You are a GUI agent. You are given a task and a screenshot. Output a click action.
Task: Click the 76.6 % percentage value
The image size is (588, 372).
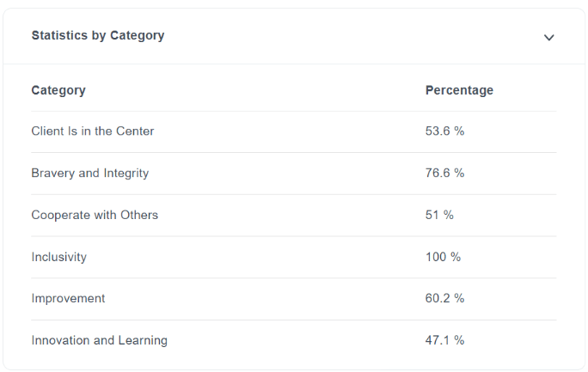(444, 173)
